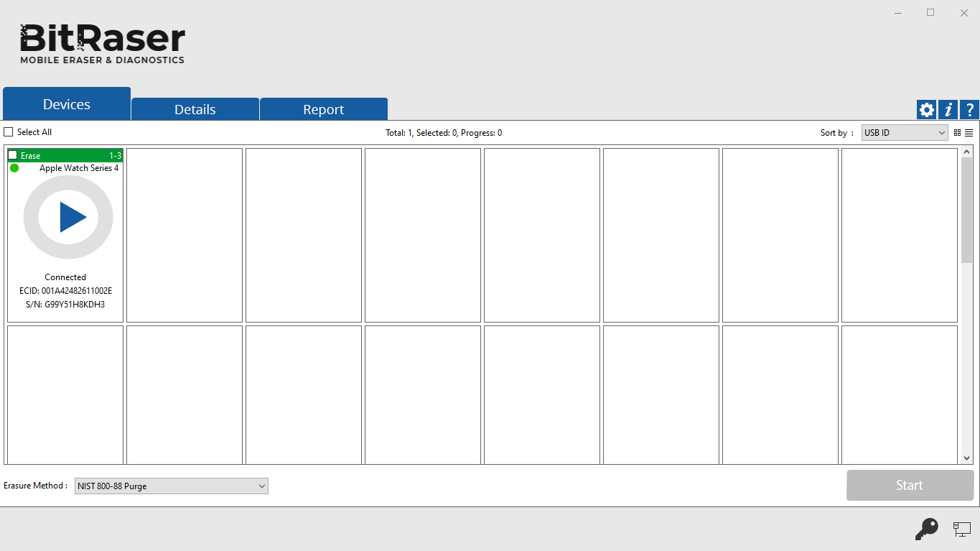Viewport: 980px width, 551px height.
Task: Click the Start button
Action: (910, 486)
